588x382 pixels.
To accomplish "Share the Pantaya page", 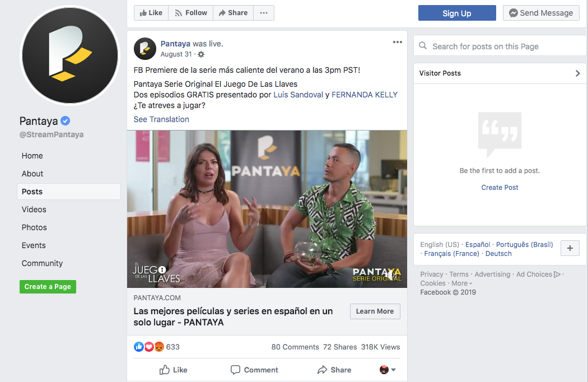I will pyautogui.click(x=234, y=13).
